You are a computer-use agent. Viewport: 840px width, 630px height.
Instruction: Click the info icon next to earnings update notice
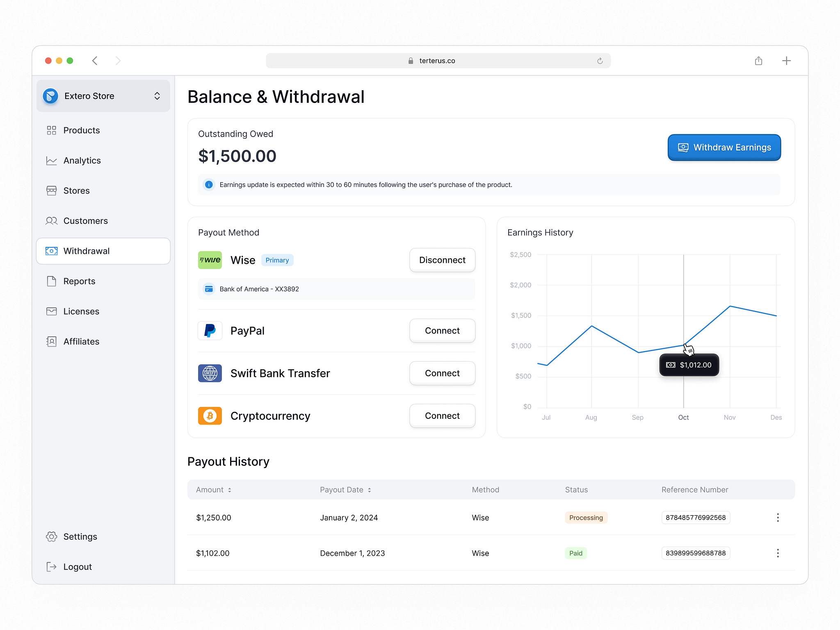point(209,185)
